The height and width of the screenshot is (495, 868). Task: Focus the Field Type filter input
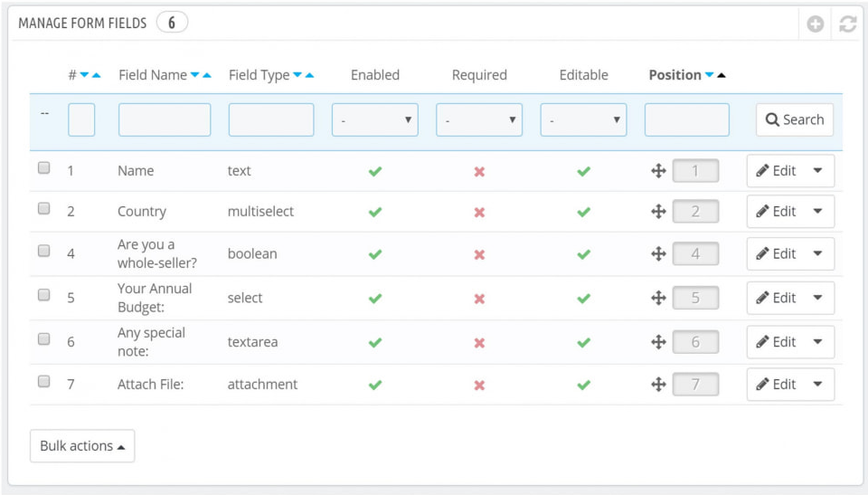(271, 119)
